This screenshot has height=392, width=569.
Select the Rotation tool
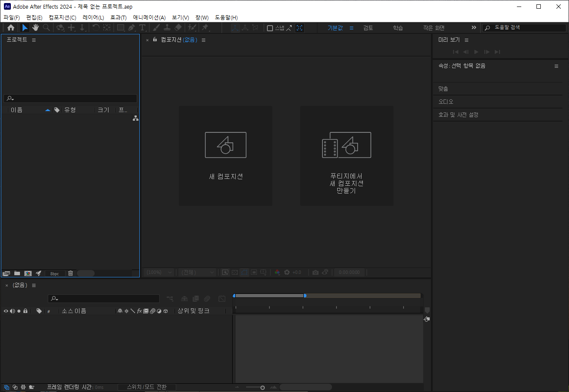96,28
